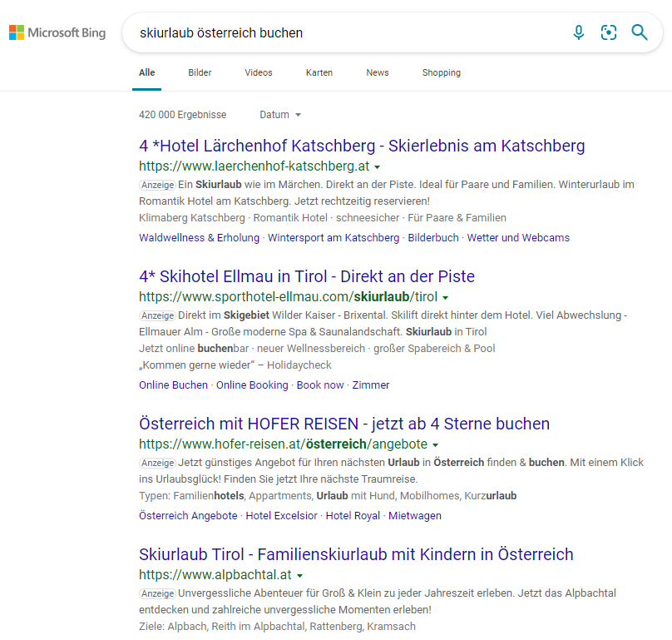Click the https://www.alpbachtal.at URL
Image resolution: width=672 pixels, height=640 pixels.
tap(215, 575)
